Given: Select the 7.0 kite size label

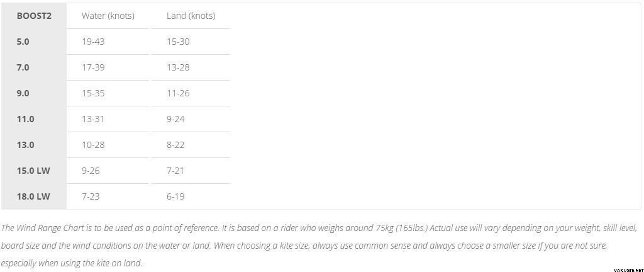Looking at the screenshot, I should tap(23, 68).
